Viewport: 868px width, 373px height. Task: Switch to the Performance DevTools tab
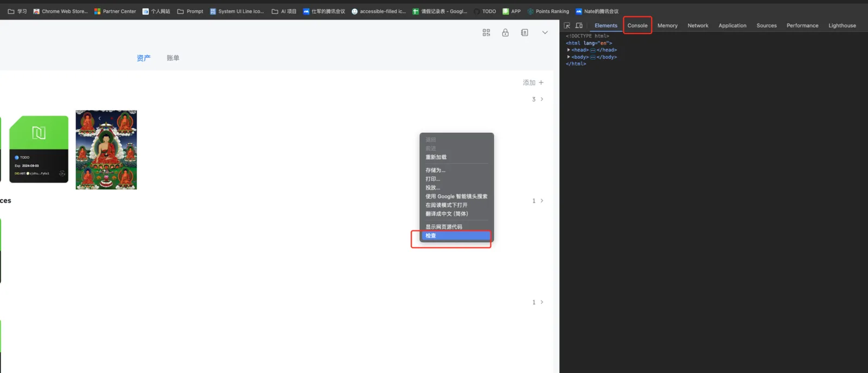click(x=802, y=25)
